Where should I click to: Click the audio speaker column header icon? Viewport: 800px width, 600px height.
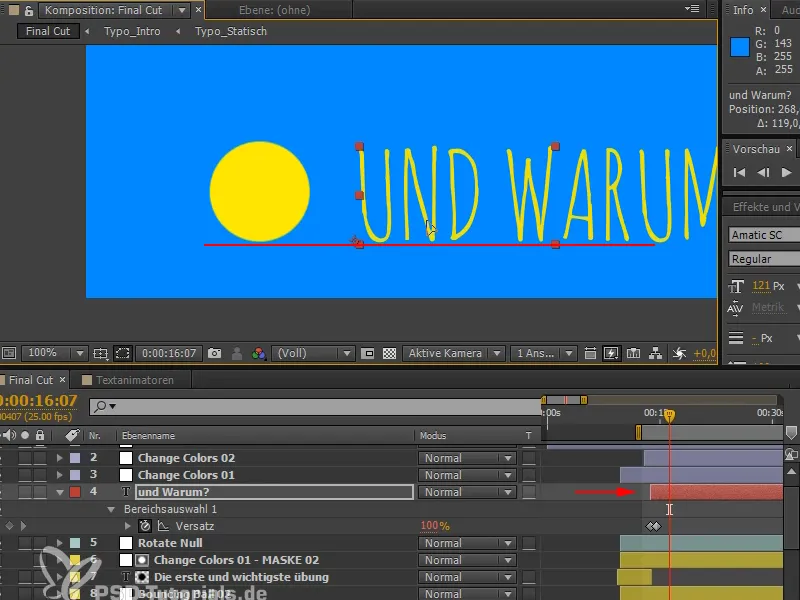(9, 435)
